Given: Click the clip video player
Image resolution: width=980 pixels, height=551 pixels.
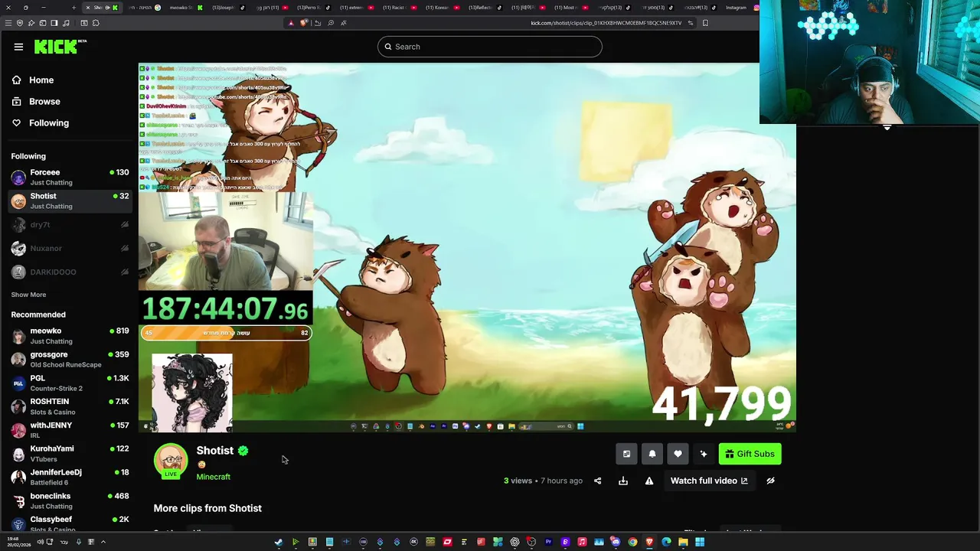Looking at the screenshot, I should (467, 247).
